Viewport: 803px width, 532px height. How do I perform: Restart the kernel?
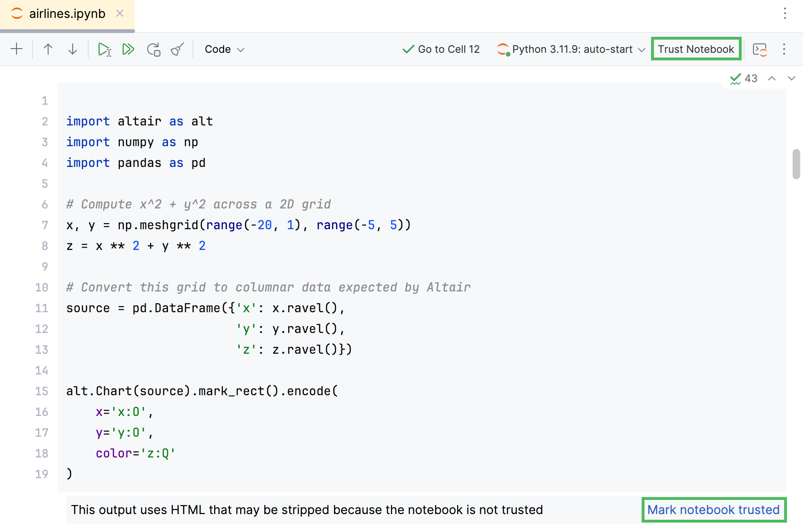(x=153, y=49)
